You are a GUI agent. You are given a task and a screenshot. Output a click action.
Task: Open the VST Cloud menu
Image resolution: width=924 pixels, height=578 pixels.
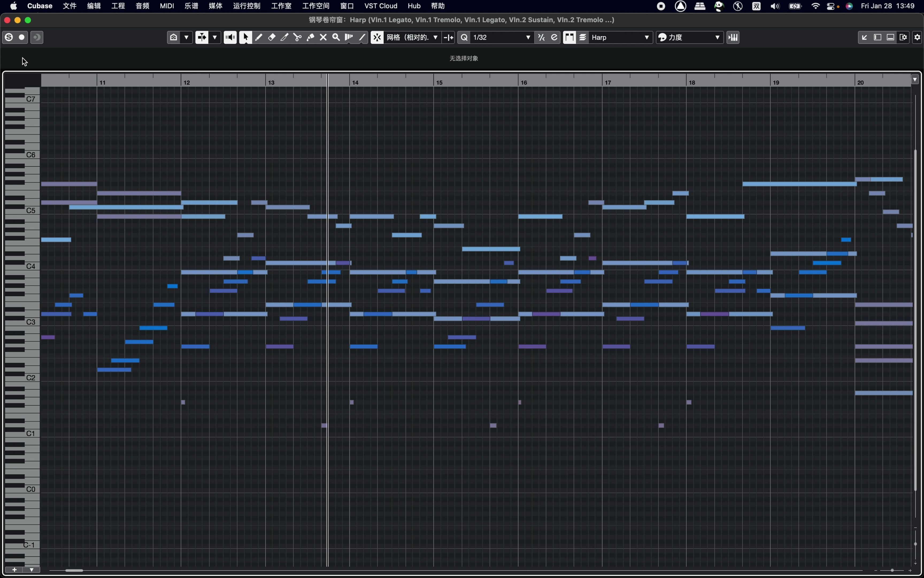click(381, 6)
